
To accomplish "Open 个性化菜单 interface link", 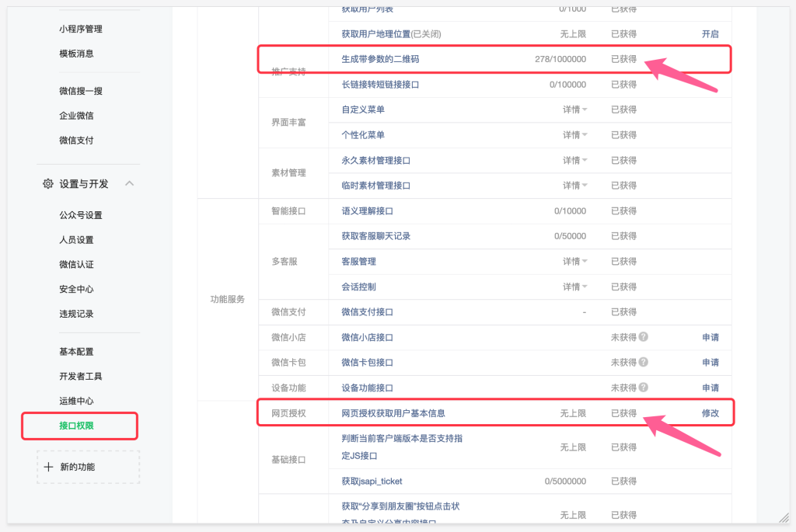I will pos(363,135).
